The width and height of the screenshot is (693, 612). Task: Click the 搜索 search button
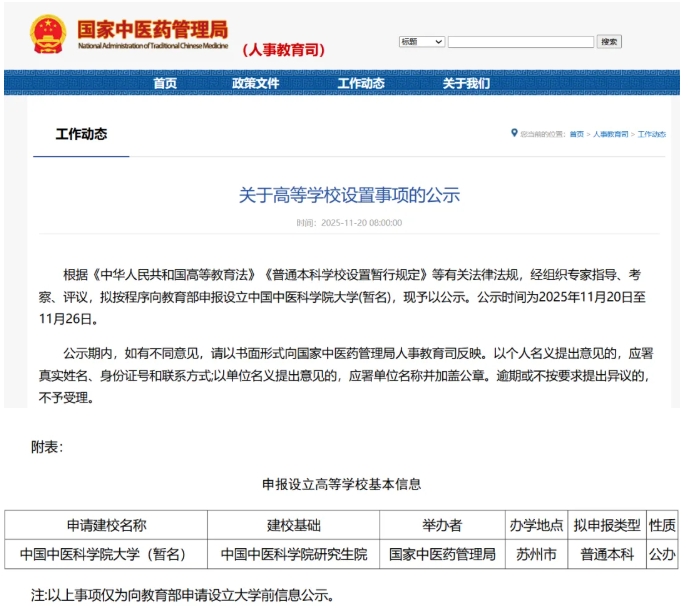pos(609,42)
